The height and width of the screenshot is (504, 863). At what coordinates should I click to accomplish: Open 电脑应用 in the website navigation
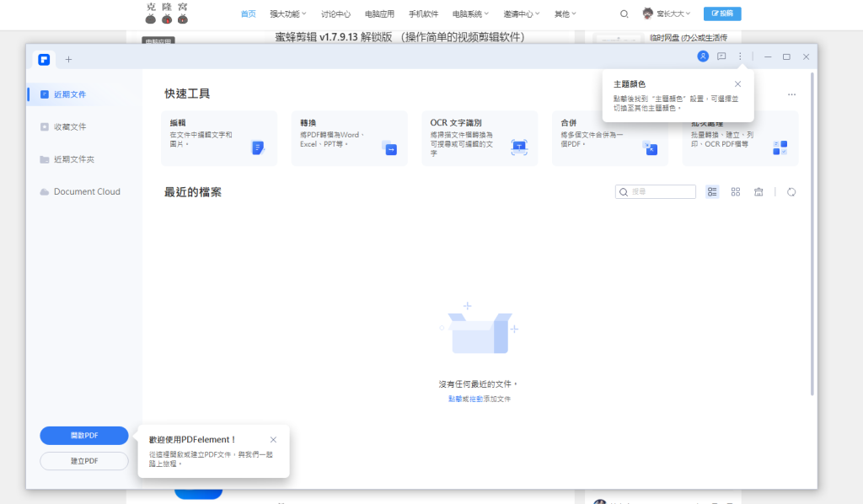click(380, 13)
